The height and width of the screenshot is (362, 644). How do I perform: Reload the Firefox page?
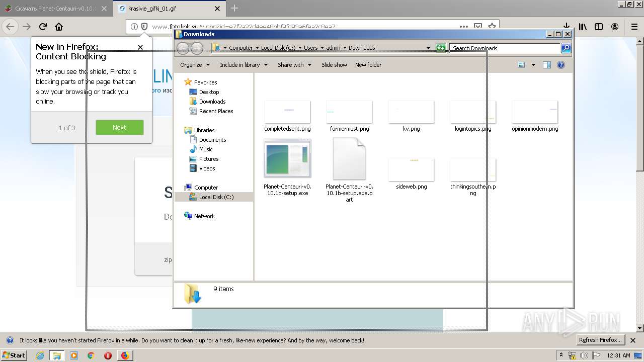[x=43, y=27]
